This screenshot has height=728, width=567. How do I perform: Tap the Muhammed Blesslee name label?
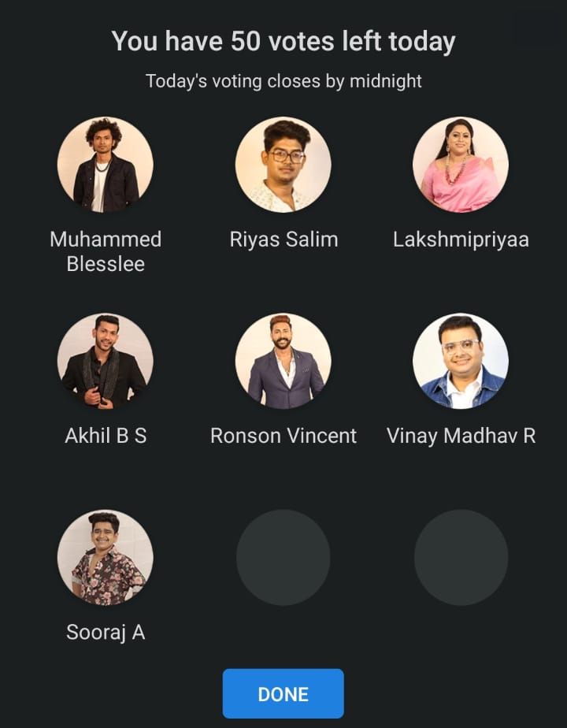[x=106, y=251]
